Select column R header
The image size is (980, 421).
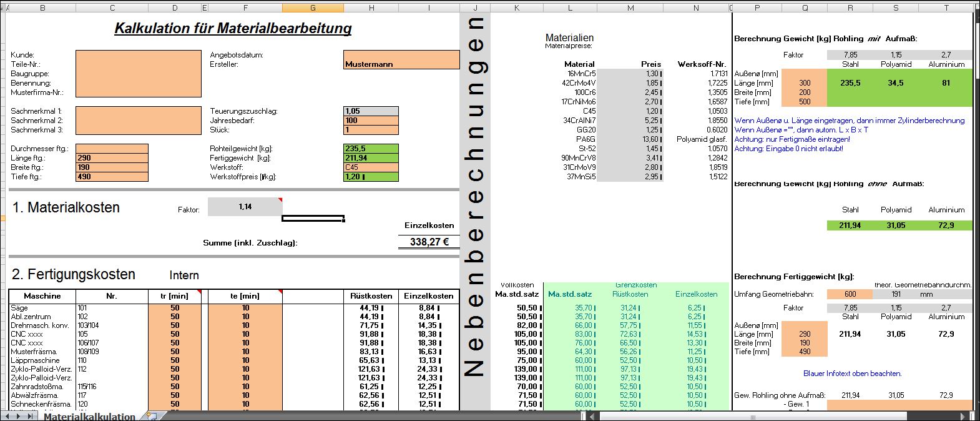point(850,8)
